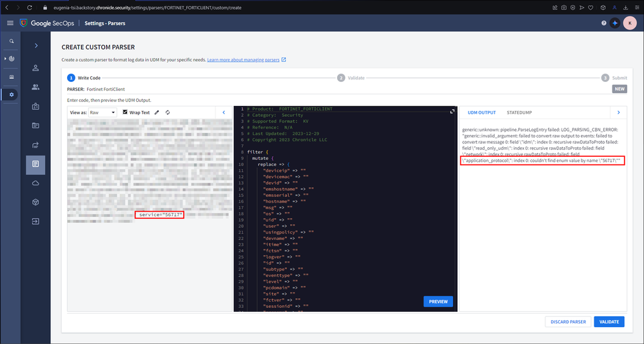Click the service="56717" log text
Screen dimensions: 644x344
tap(161, 214)
